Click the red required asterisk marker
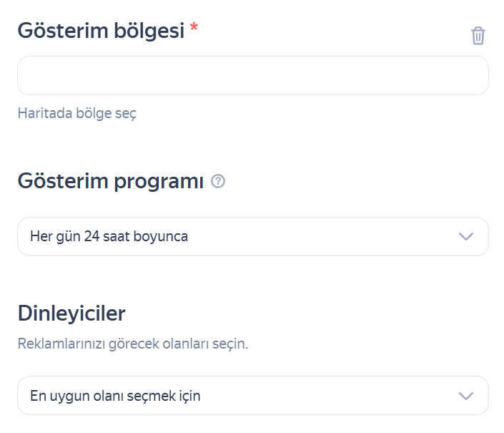 [x=194, y=29]
